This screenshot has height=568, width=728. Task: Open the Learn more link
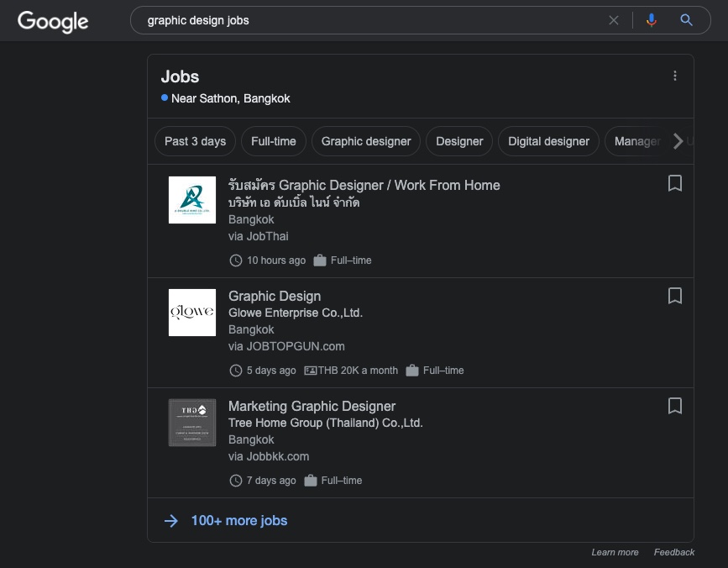[x=615, y=552]
